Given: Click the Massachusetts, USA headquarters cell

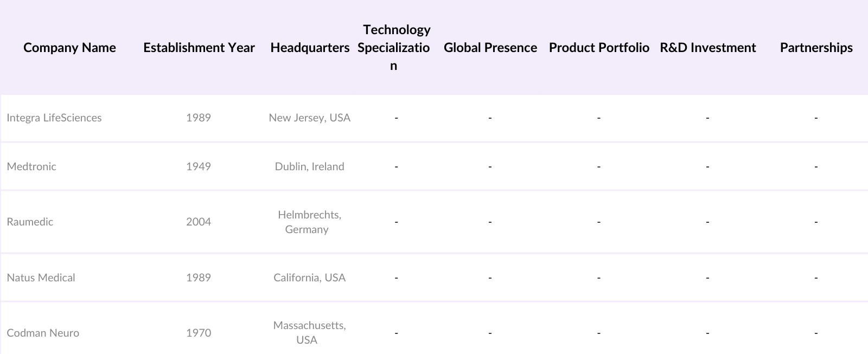Looking at the screenshot, I should (309, 332).
